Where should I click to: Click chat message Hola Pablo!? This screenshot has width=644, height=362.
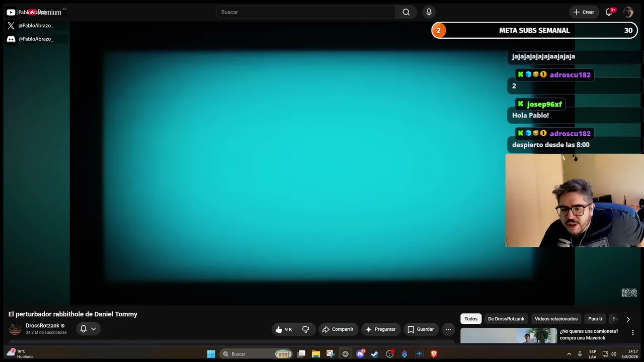pos(530,115)
